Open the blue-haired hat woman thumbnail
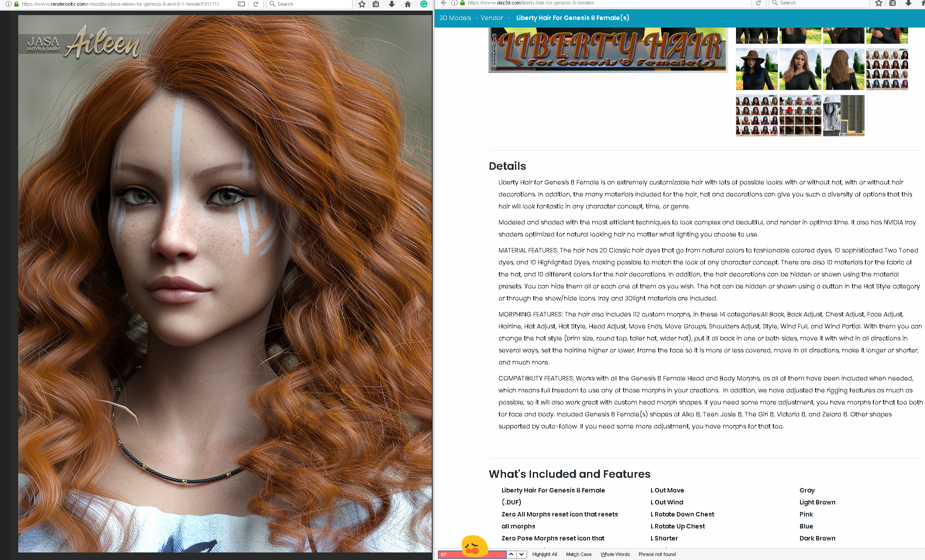 756,70
